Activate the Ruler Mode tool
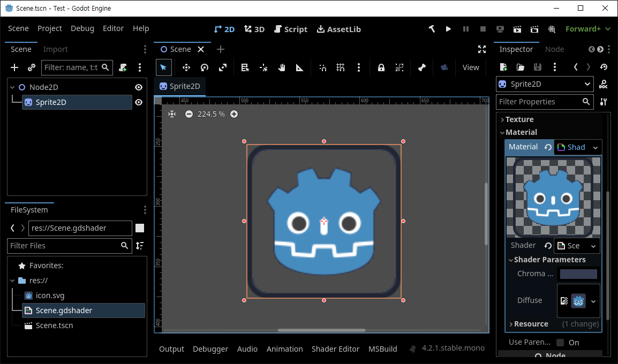The width and height of the screenshot is (618, 364). click(x=299, y=68)
